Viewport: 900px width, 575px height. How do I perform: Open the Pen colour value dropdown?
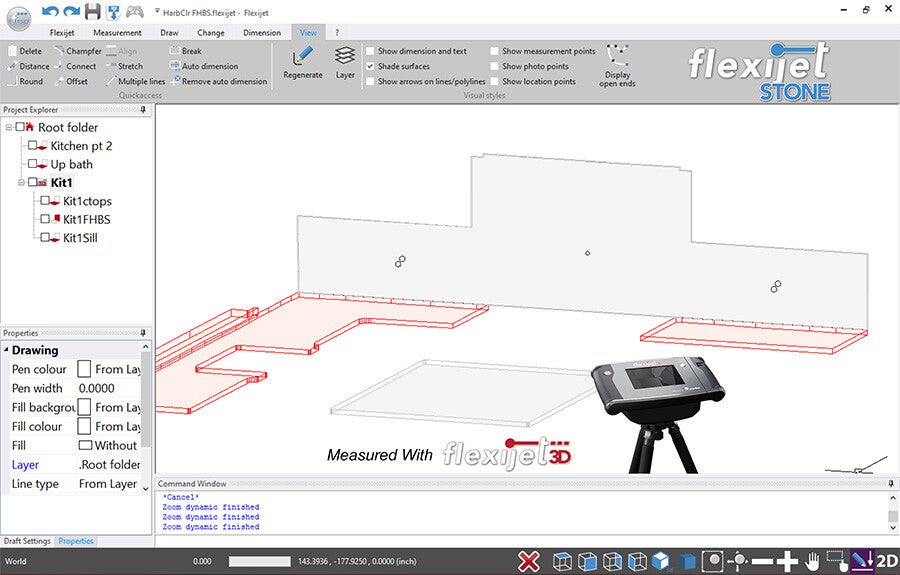pos(108,369)
